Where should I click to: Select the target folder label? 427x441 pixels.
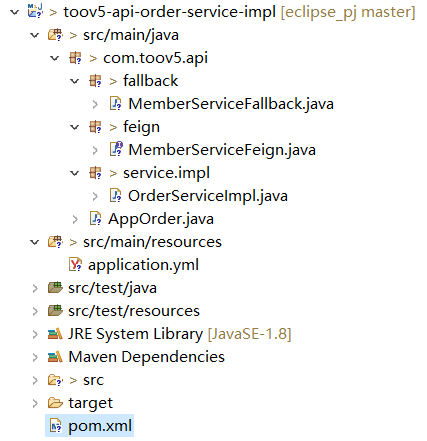click(x=91, y=404)
